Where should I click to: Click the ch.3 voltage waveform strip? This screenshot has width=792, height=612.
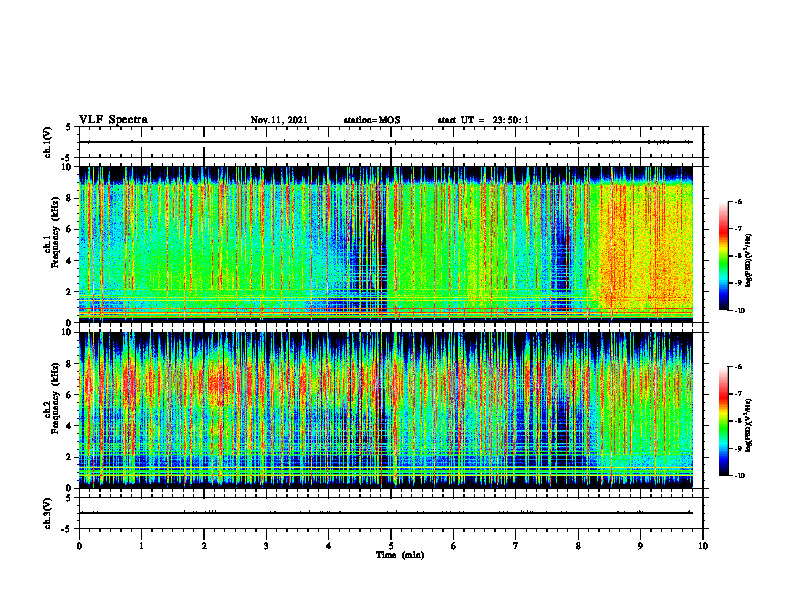pos(391,513)
